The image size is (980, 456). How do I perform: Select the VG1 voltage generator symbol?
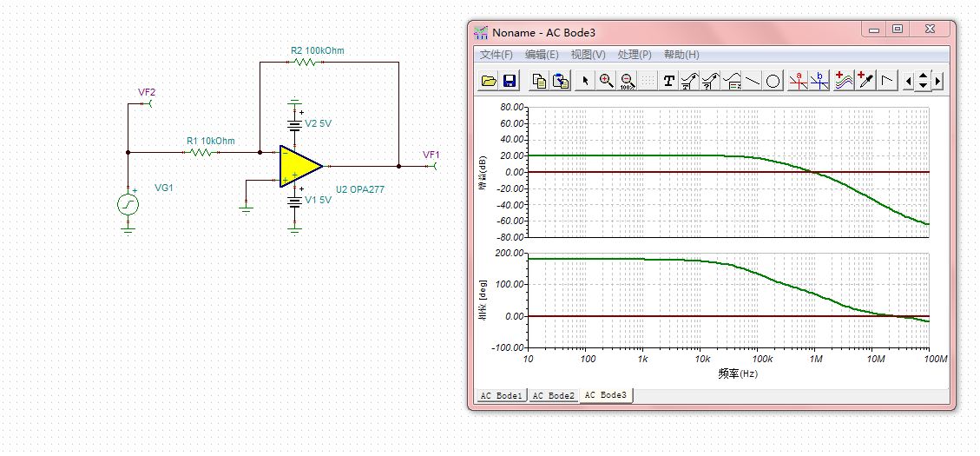[128, 204]
